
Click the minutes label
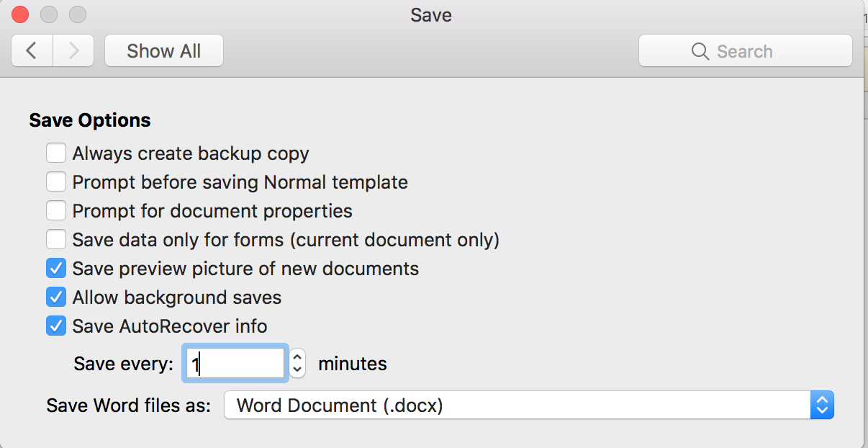pos(353,364)
